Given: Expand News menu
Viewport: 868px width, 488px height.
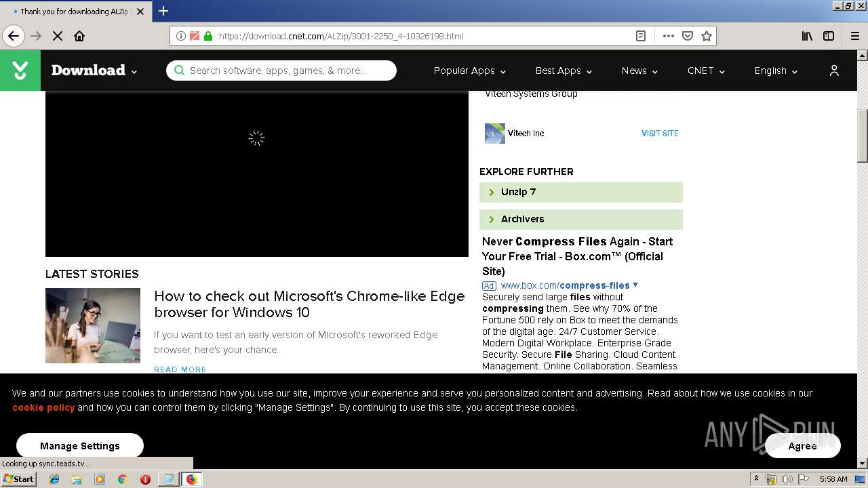Looking at the screenshot, I should [639, 70].
